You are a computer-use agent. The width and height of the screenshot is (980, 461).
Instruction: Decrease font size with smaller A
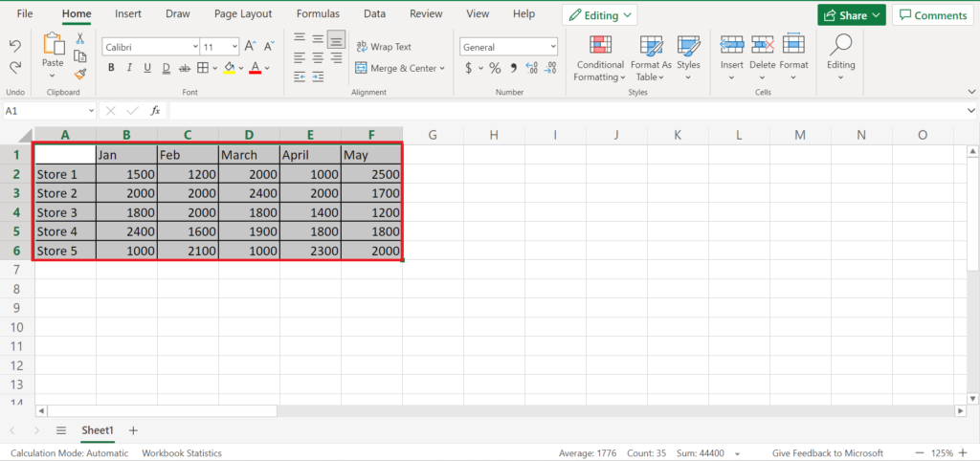[269, 46]
